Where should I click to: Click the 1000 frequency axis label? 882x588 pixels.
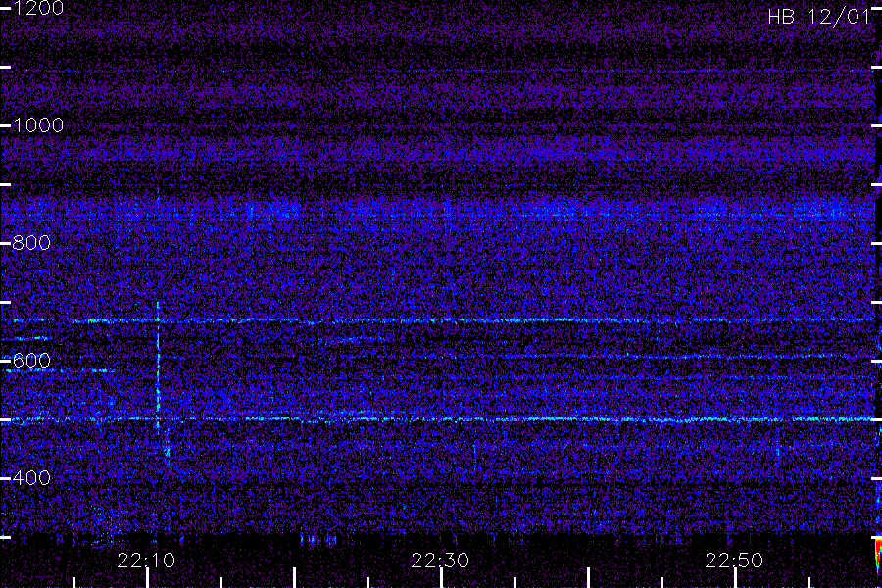(37, 124)
